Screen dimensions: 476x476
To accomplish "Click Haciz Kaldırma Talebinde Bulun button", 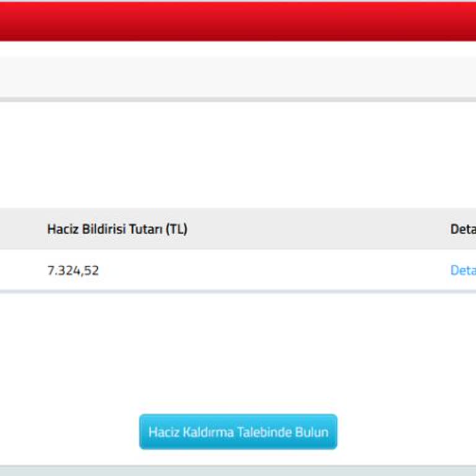I will tap(238, 431).
